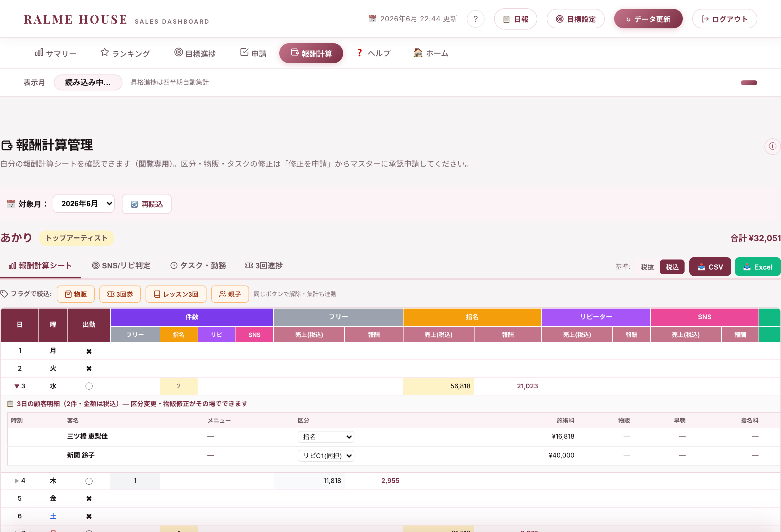
Task: Click the absent cross mark for day 2
Action: click(89, 369)
